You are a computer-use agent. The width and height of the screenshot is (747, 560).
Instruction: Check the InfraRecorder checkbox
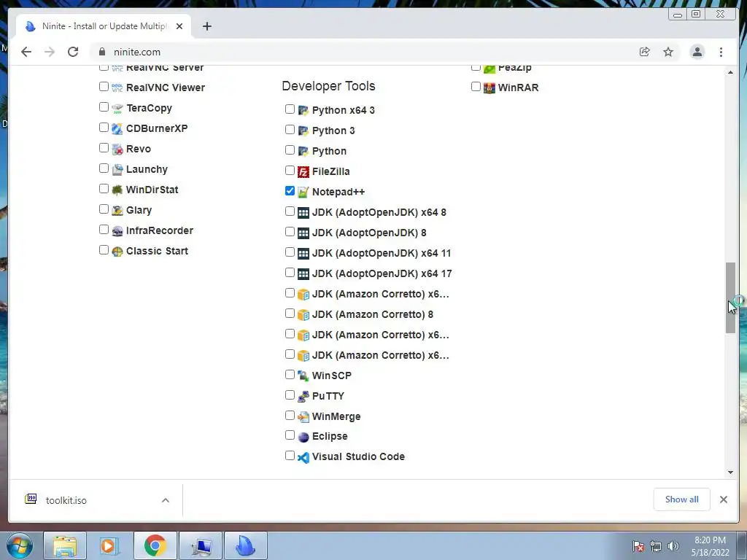coord(104,230)
